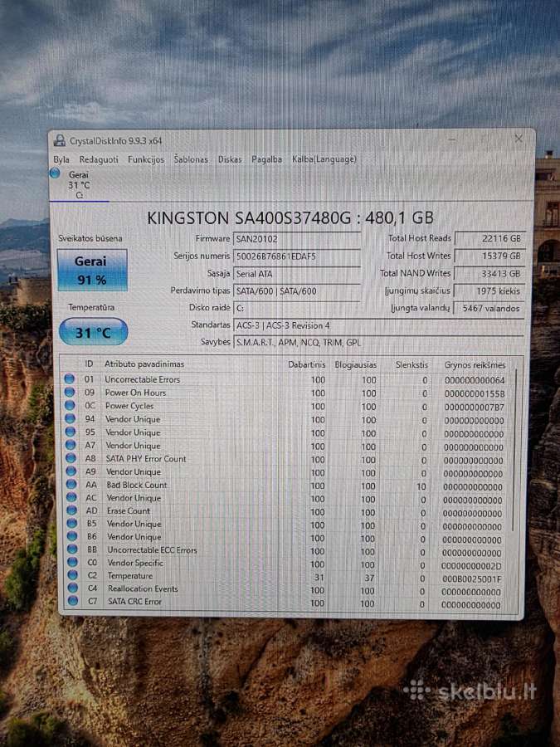Screen dimensions: 560x747
Task: Click the status icon for Temperature row
Action: pos(73,575)
